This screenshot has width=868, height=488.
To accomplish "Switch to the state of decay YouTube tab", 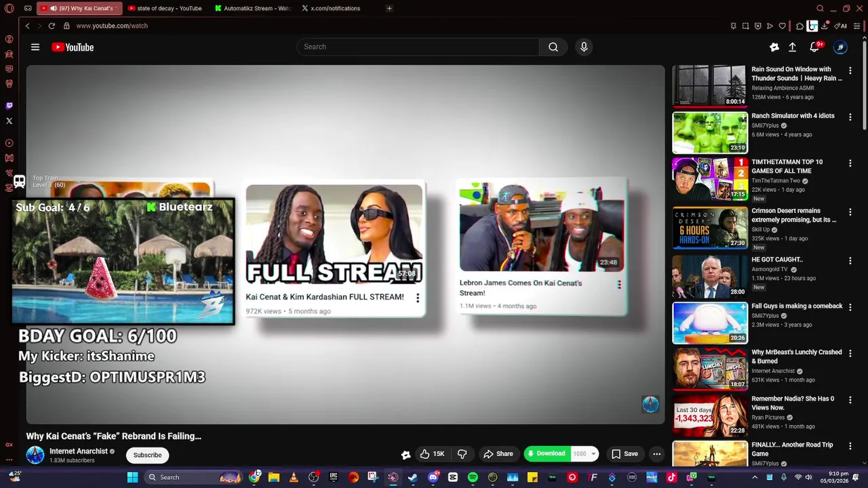I will pyautogui.click(x=165, y=8).
